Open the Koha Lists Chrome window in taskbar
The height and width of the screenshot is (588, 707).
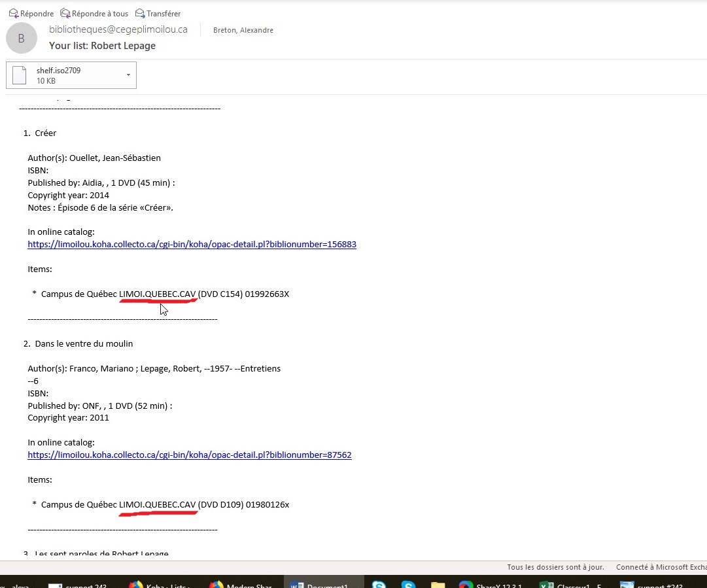[160, 583]
